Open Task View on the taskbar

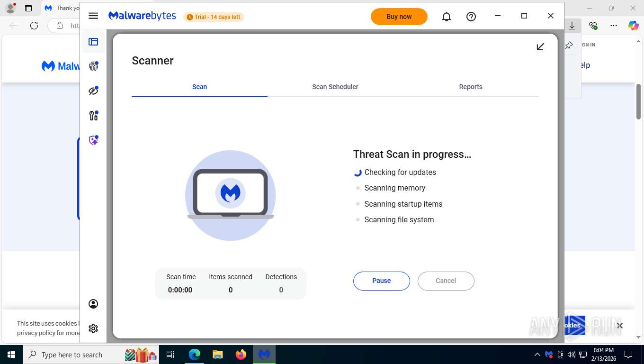click(x=170, y=355)
